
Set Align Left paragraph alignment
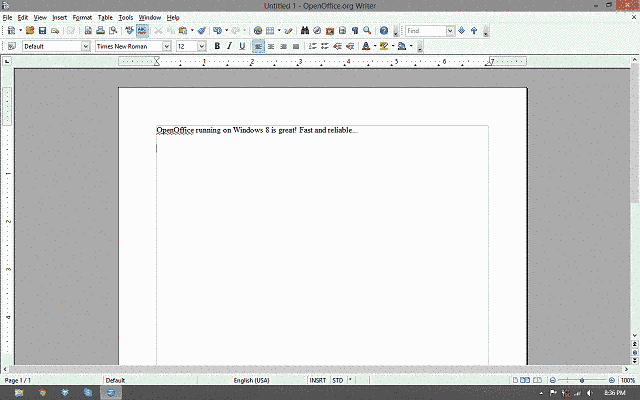tap(258, 46)
